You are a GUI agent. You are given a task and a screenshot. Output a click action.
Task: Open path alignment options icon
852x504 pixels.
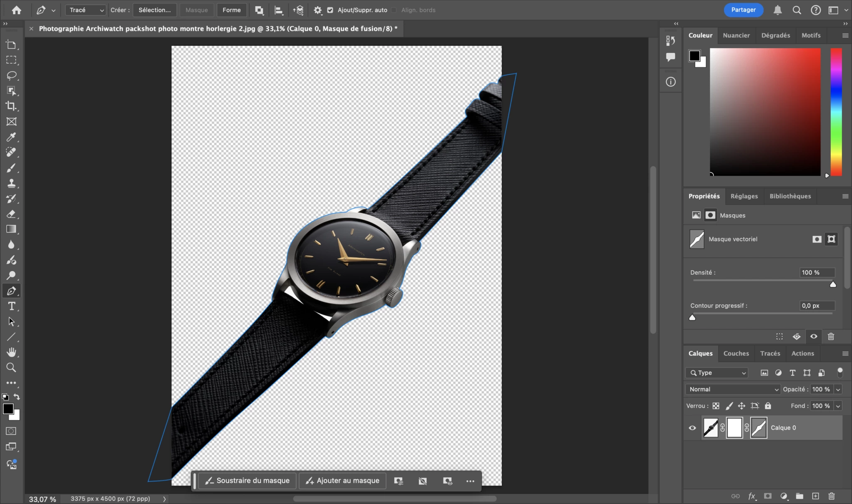(279, 10)
